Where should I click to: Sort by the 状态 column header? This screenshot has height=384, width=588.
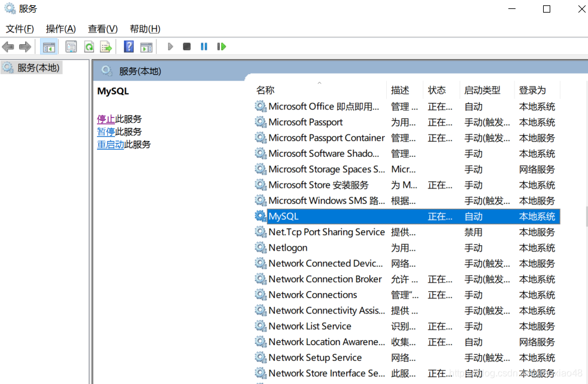click(441, 90)
